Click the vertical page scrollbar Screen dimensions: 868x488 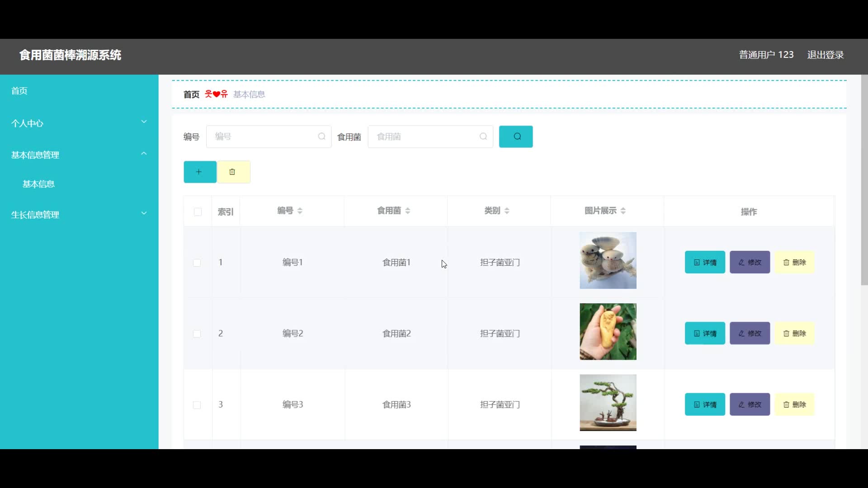864,181
